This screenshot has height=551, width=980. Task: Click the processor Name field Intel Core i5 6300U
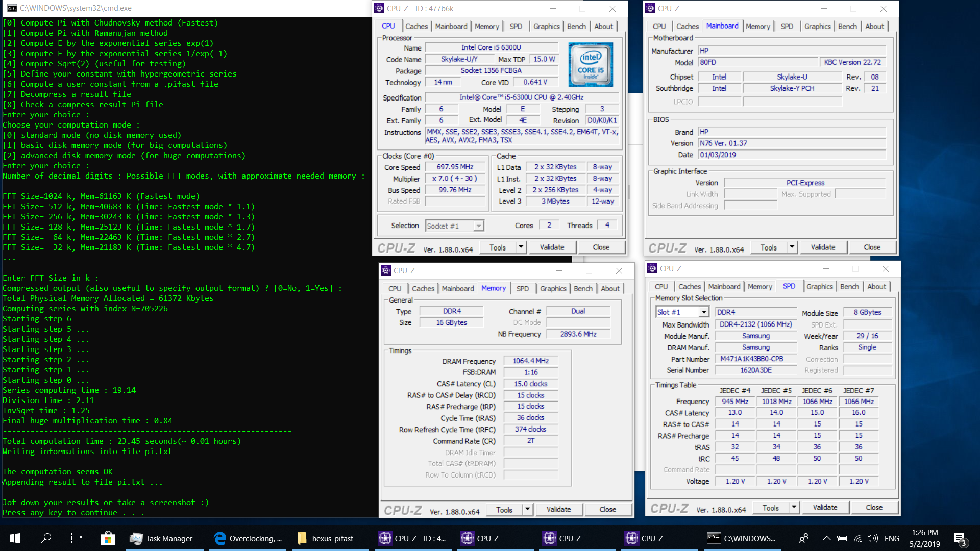492,47
